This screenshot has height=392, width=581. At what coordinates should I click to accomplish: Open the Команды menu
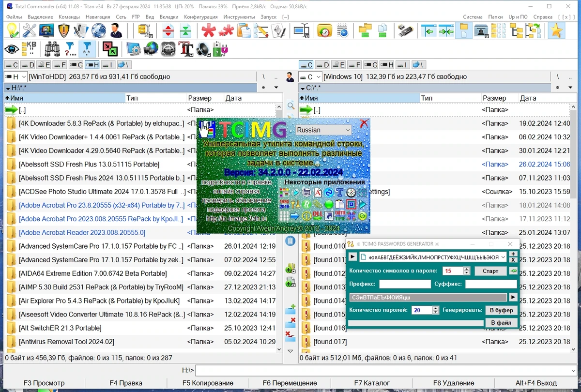pyautogui.click(x=69, y=16)
